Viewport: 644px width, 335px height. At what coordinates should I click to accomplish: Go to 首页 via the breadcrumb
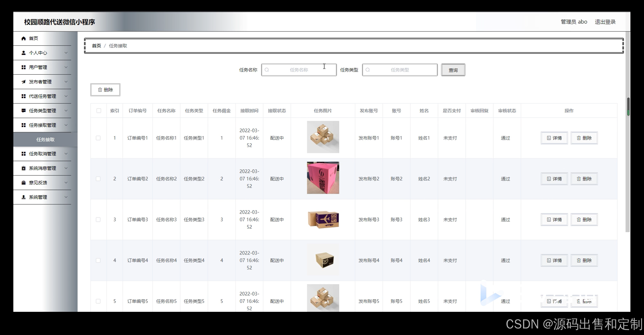click(96, 46)
